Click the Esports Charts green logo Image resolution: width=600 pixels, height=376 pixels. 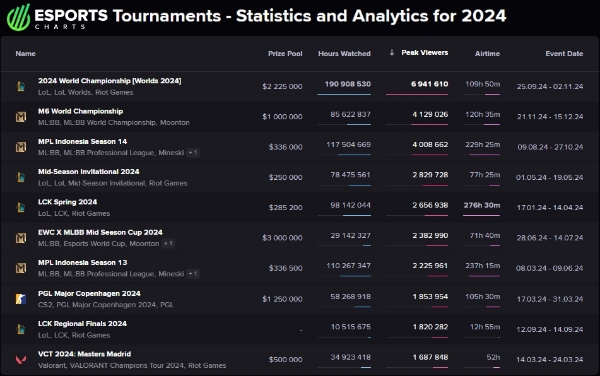18,17
